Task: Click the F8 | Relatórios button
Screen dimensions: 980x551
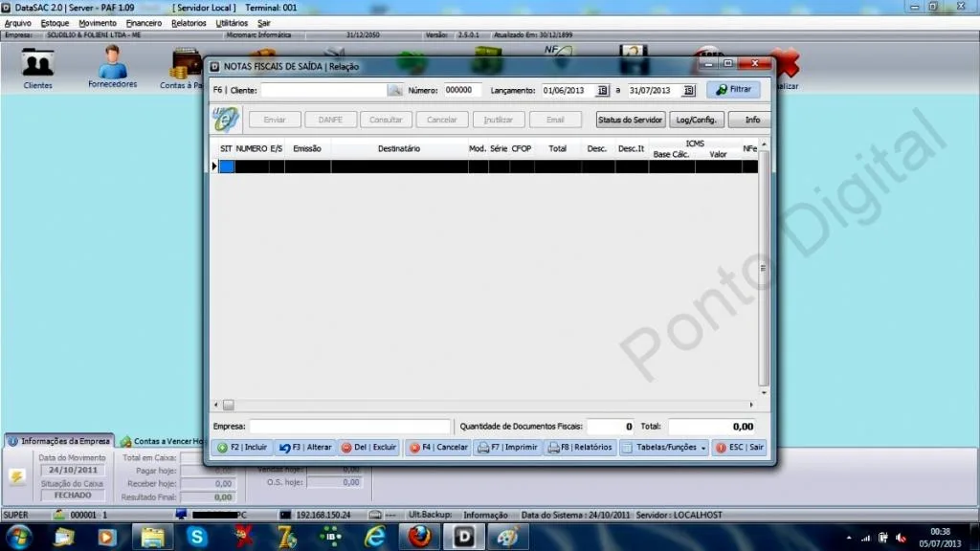Action: [x=580, y=448]
